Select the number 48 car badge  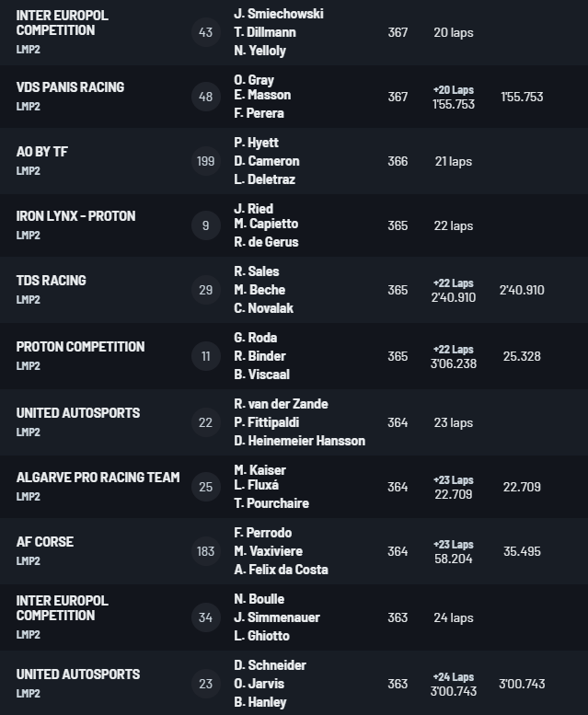point(205,97)
